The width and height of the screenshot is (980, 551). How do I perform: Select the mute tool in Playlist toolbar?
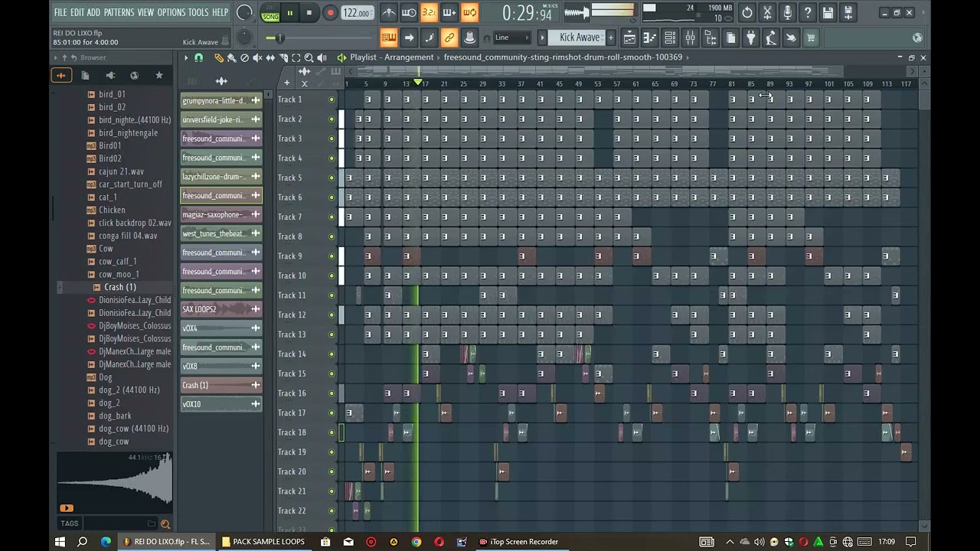(x=257, y=58)
